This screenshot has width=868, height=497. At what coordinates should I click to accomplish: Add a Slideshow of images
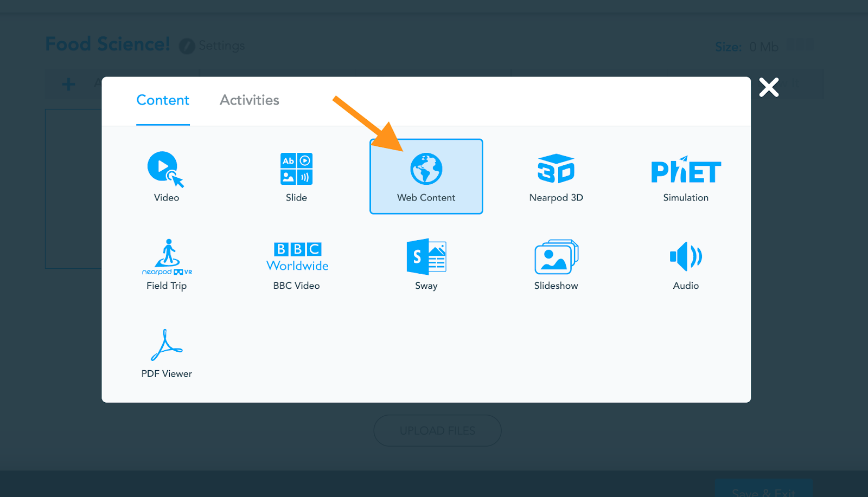[x=556, y=265]
